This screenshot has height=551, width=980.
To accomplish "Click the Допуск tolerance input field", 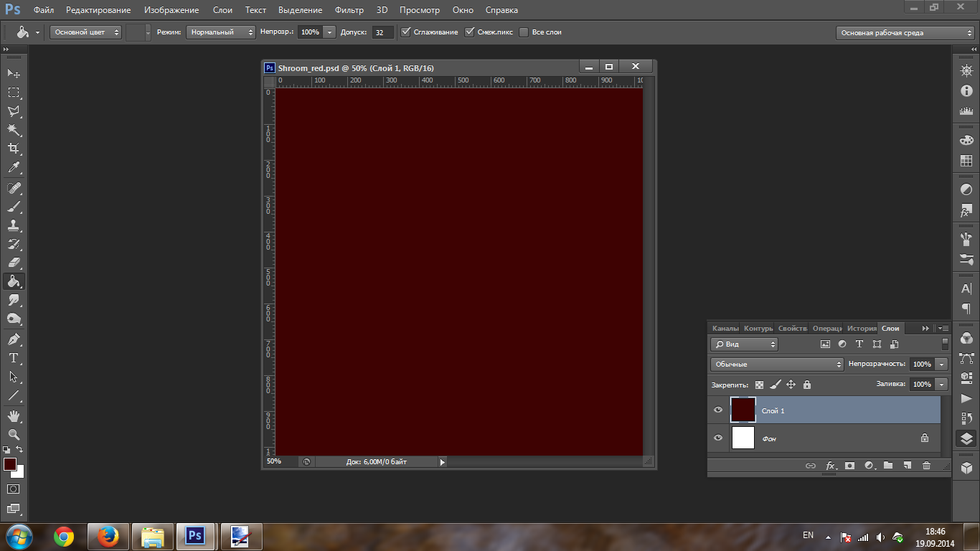I will coord(382,32).
